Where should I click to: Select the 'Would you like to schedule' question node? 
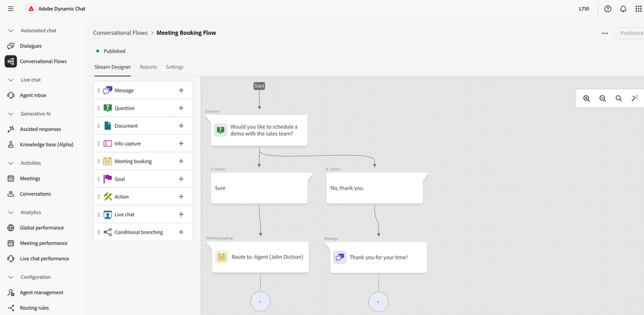(x=259, y=130)
